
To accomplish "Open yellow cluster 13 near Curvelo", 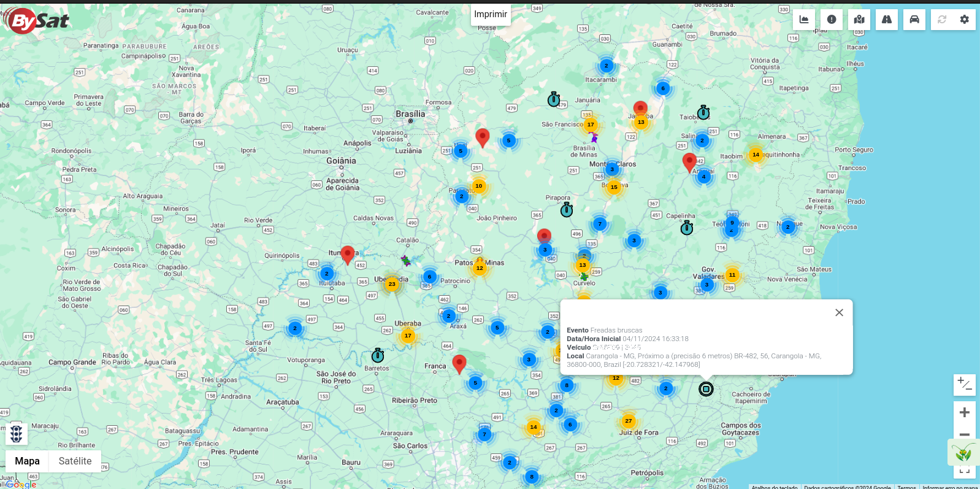I will tap(583, 265).
